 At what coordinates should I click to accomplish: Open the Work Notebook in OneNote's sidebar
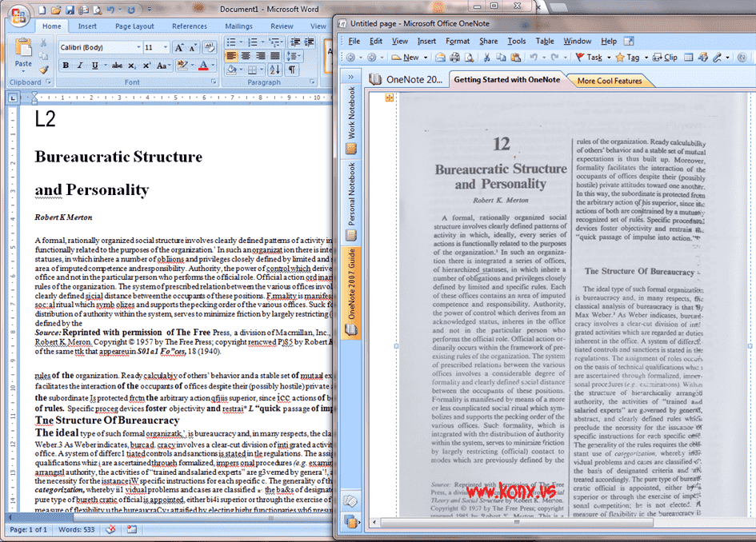[351, 121]
